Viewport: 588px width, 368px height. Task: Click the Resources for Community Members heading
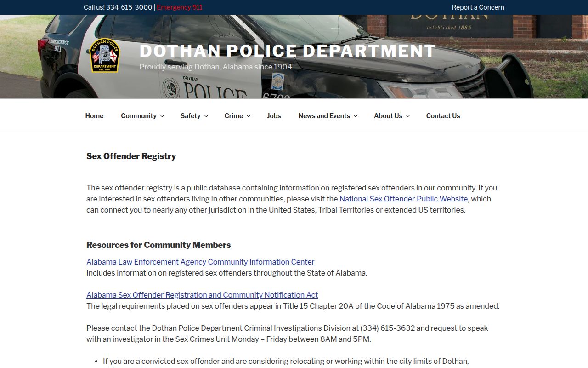[x=158, y=245]
